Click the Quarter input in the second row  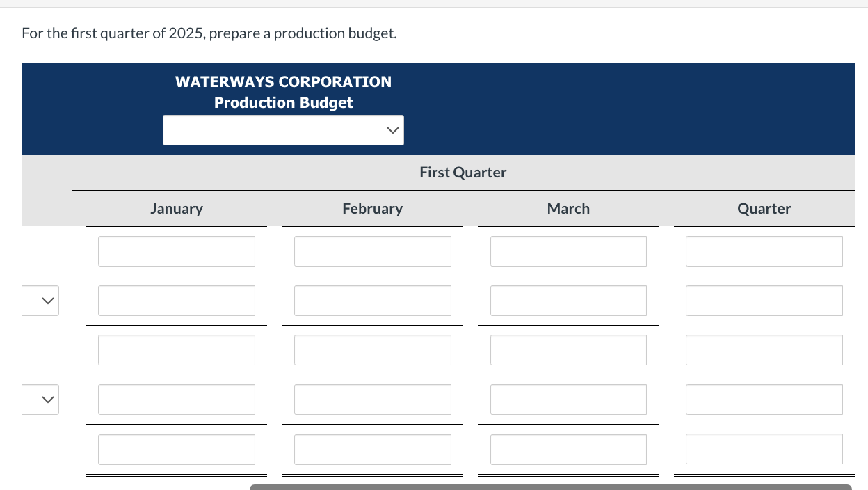pyautogui.click(x=764, y=301)
